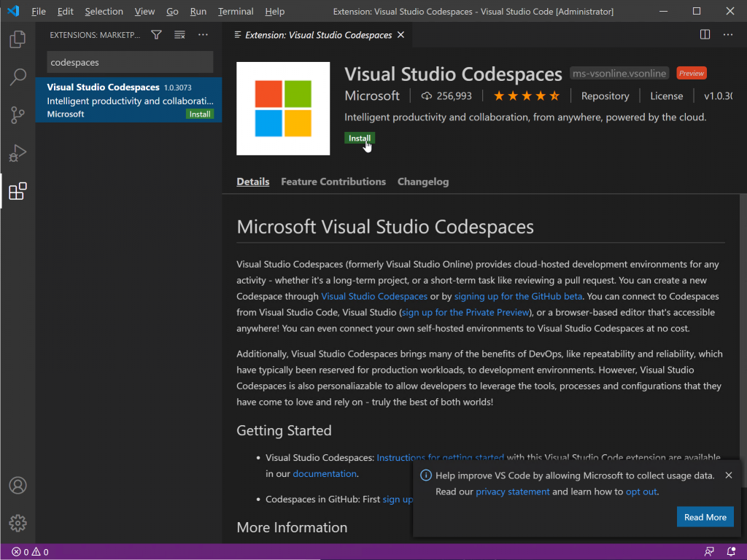Click the notifications bell in status bar
The image size is (747, 560).
[x=731, y=551]
